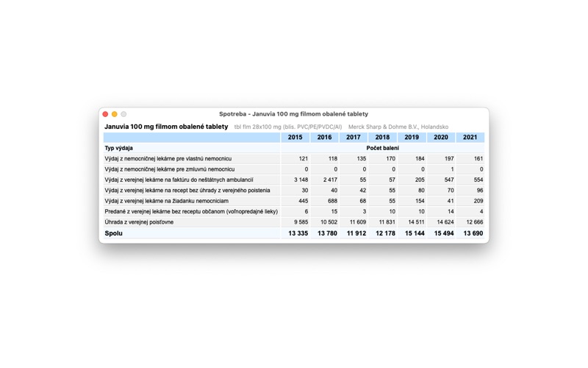588x368 pixels.
Task: Click total 15 494 for 2020
Action: [x=444, y=233]
